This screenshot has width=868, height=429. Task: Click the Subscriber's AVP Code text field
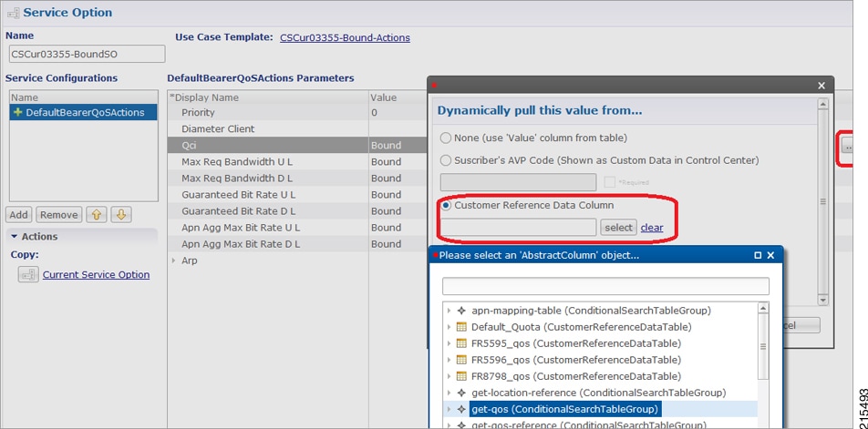(519, 182)
